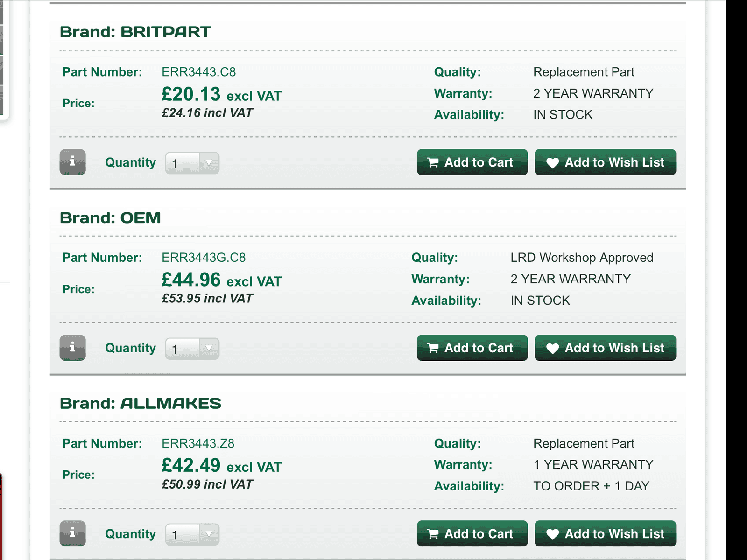Click Britpart's IN STOCK availability text

(563, 115)
